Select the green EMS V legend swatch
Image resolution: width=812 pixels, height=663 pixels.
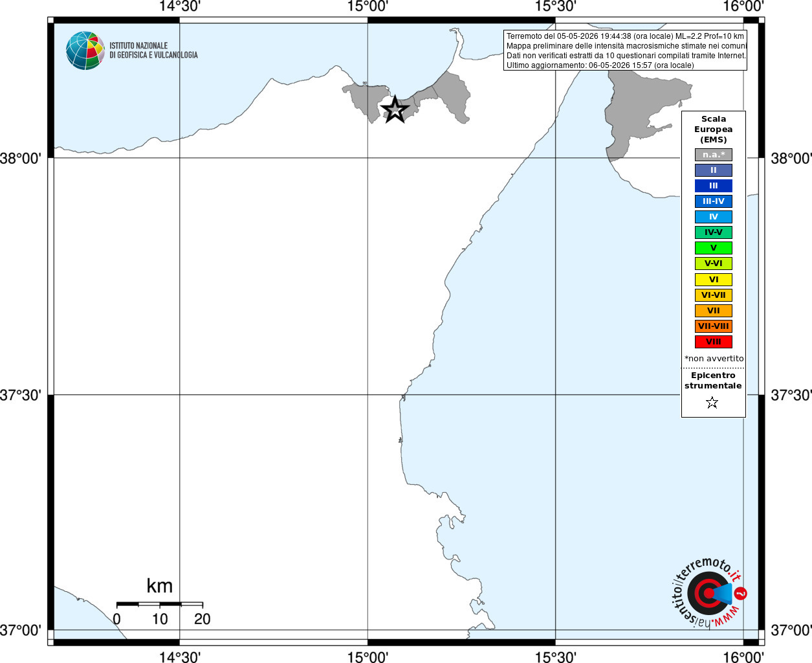tap(714, 248)
